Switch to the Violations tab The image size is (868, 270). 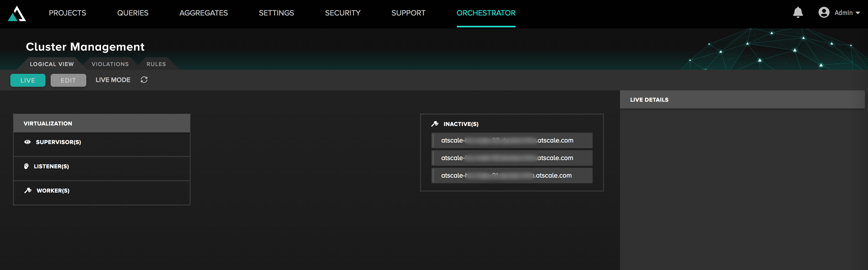coord(110,64)
